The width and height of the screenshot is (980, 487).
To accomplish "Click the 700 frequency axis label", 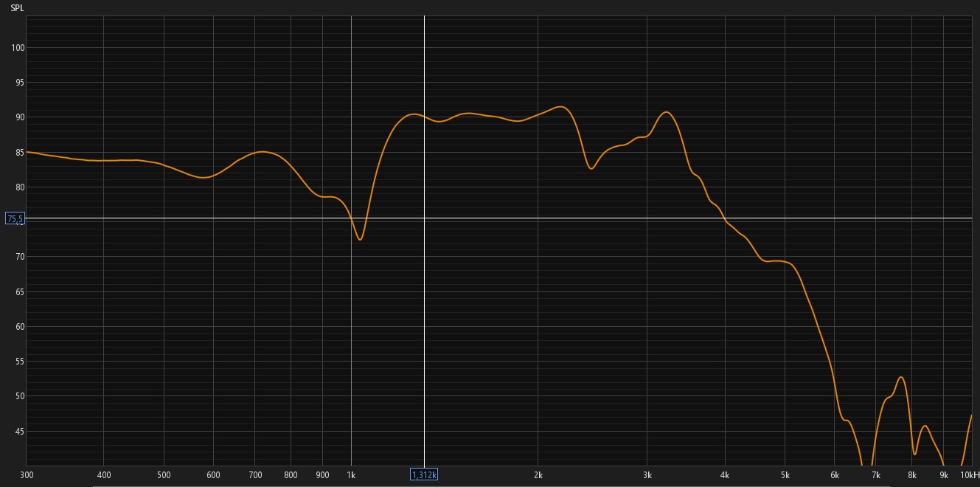I will tap(254, 475).
